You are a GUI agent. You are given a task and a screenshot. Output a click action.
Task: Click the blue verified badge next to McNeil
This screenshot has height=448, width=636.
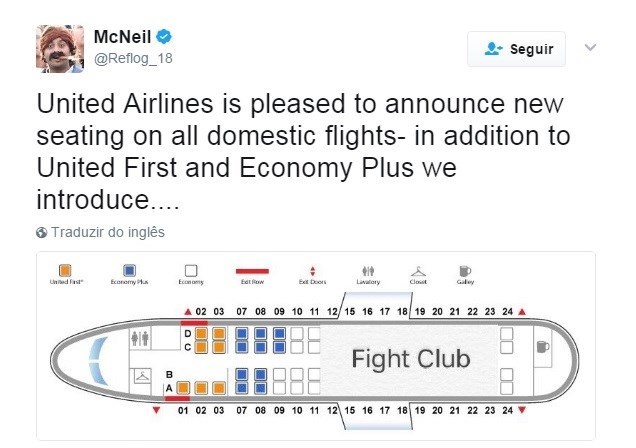coord(164,37)
